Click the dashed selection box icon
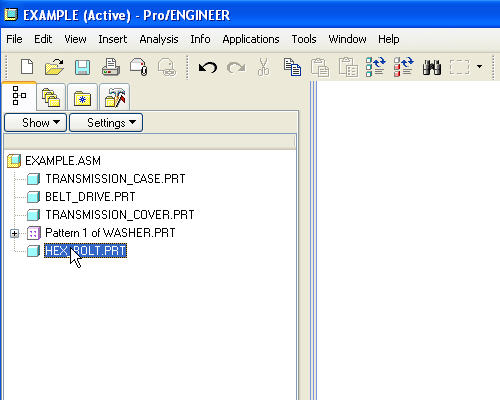Image resolution: width=500 pixels, height=400 pixels. click(x=459, y=67)
